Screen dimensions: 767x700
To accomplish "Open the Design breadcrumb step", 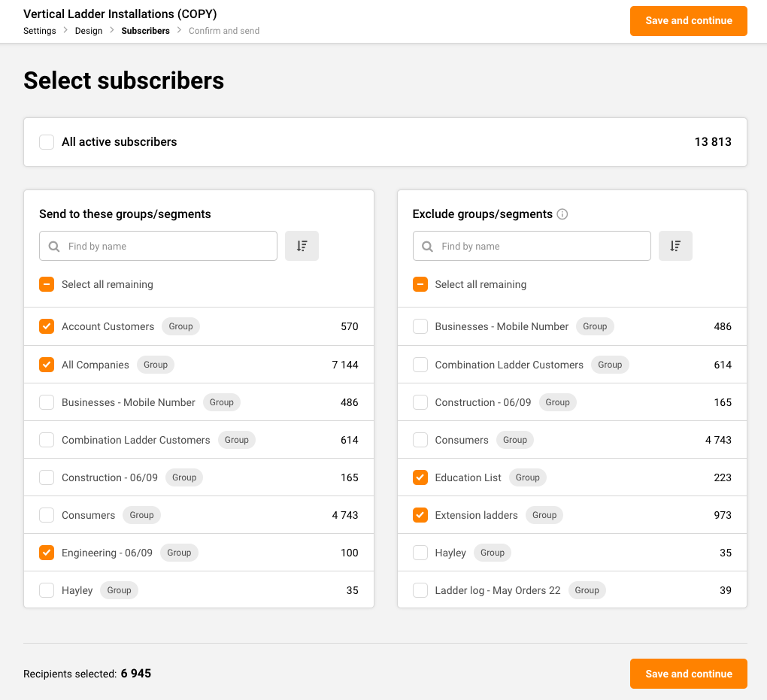I will (89, 31).
